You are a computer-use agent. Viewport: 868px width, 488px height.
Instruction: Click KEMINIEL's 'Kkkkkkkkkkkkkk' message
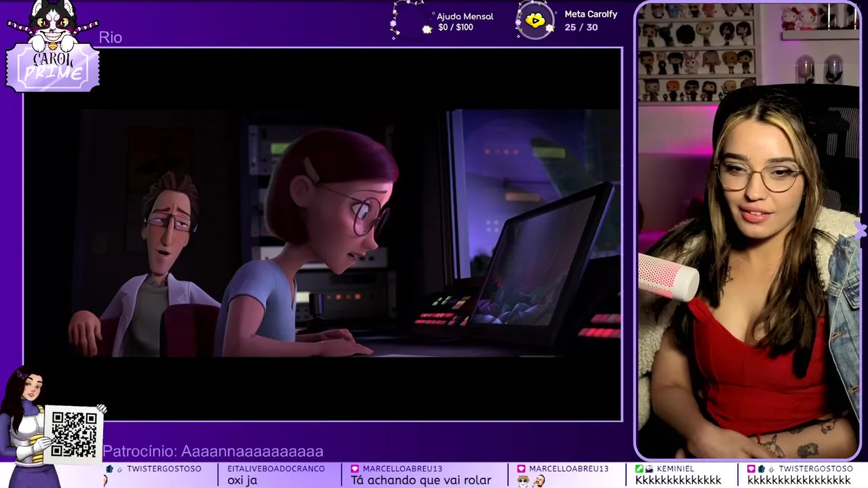coord(678,481)
